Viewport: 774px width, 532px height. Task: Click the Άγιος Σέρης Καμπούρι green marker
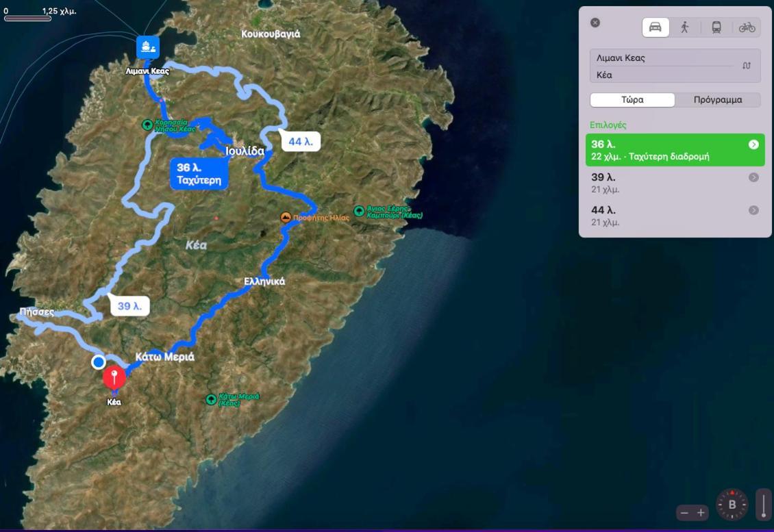[359, 211]
